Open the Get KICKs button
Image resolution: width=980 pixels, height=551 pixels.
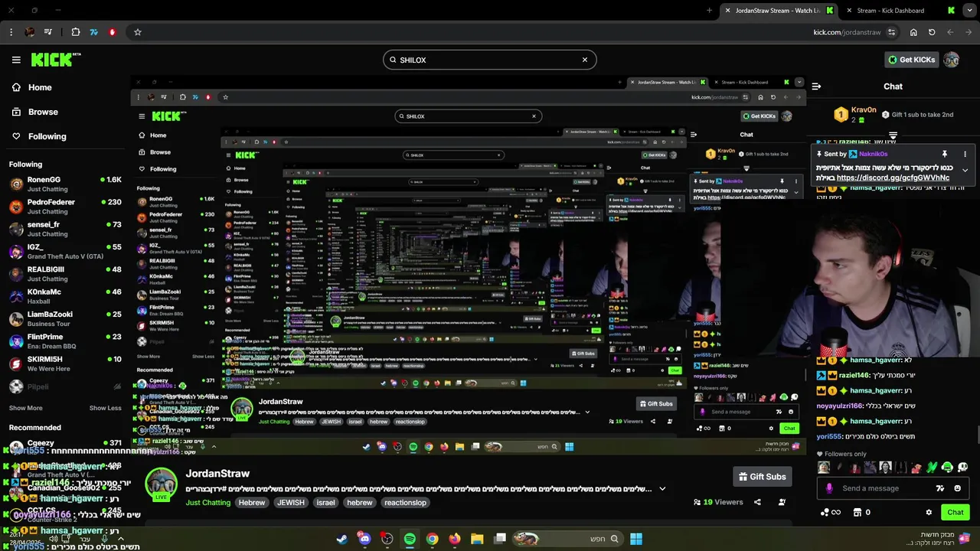point(910,60)
